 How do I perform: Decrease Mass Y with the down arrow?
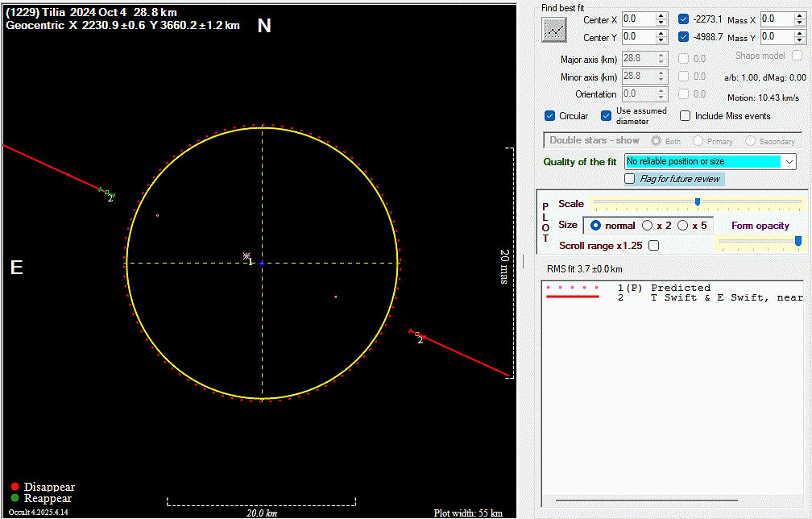pos(800,40)
